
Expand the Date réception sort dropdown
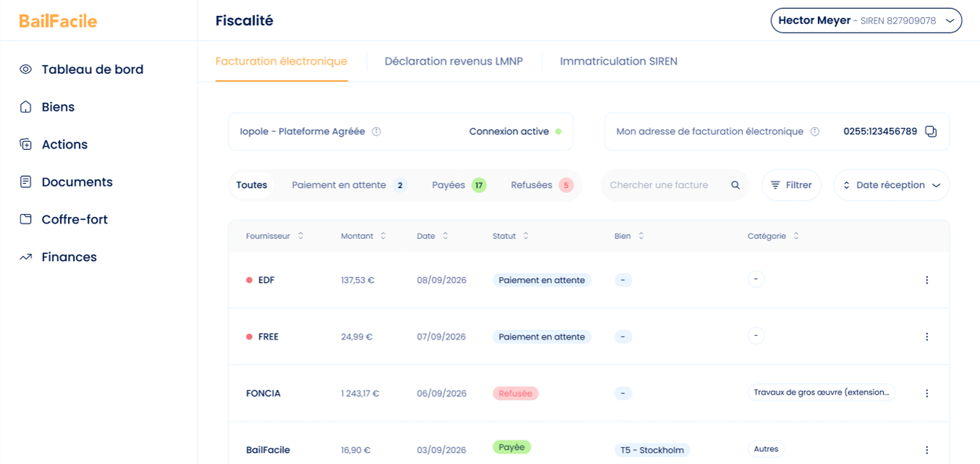click(892, 185)
